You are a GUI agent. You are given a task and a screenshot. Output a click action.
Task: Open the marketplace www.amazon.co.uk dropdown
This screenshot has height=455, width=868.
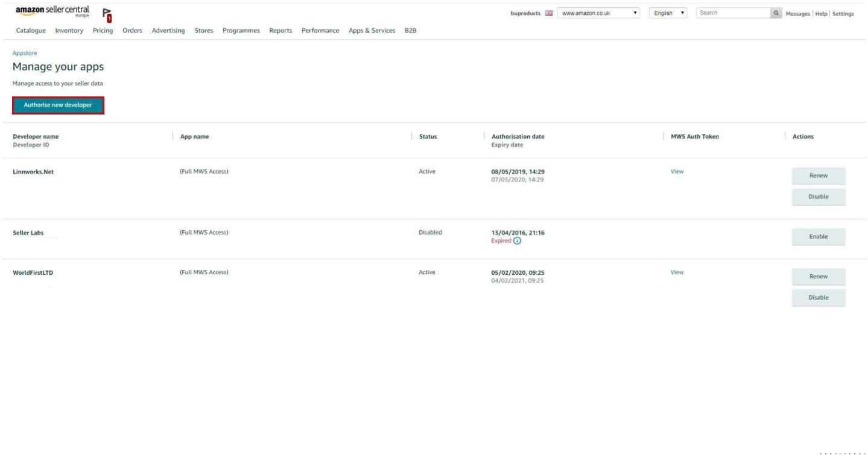click(x=598, y=13)
